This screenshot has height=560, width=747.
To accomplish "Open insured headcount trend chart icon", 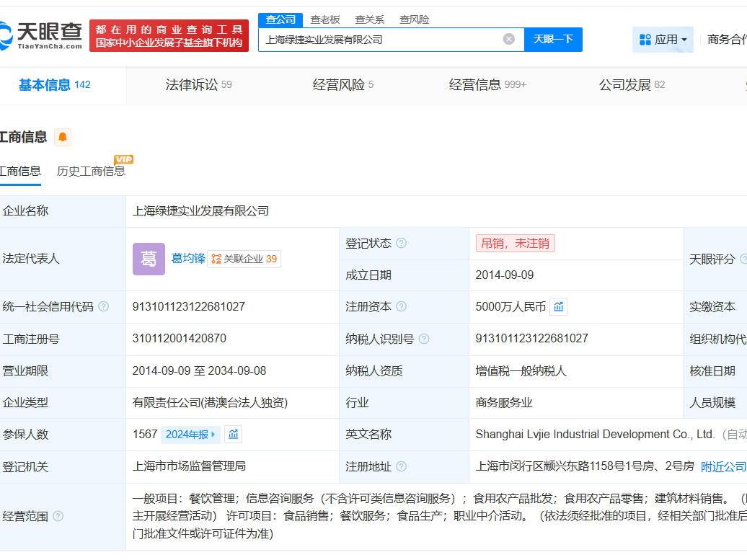I will [233, 435].
